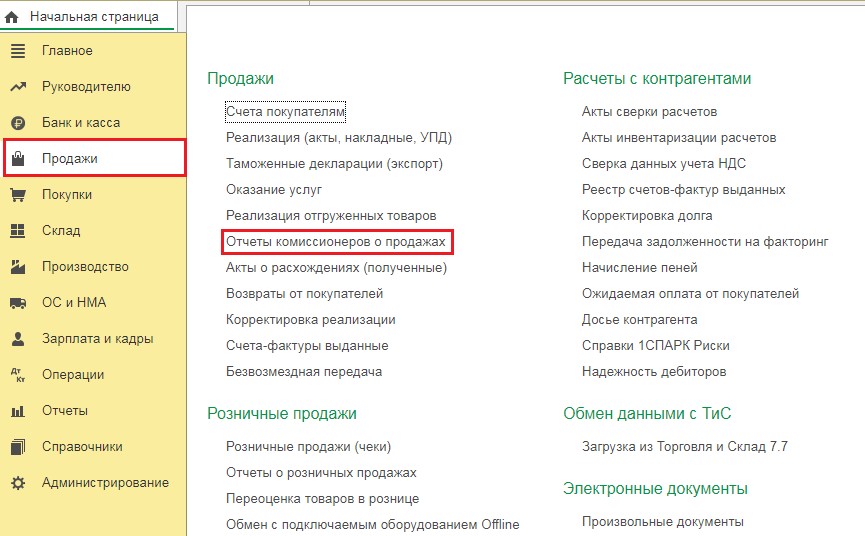Open Розничные продажи (чеки)
865x536 pixels.
click(x=308, y=447)
